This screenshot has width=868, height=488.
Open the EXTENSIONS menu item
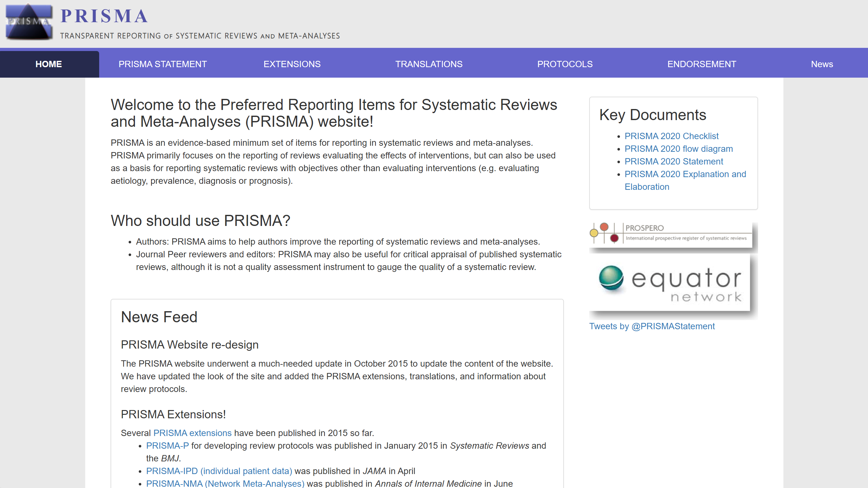point(292,64)
